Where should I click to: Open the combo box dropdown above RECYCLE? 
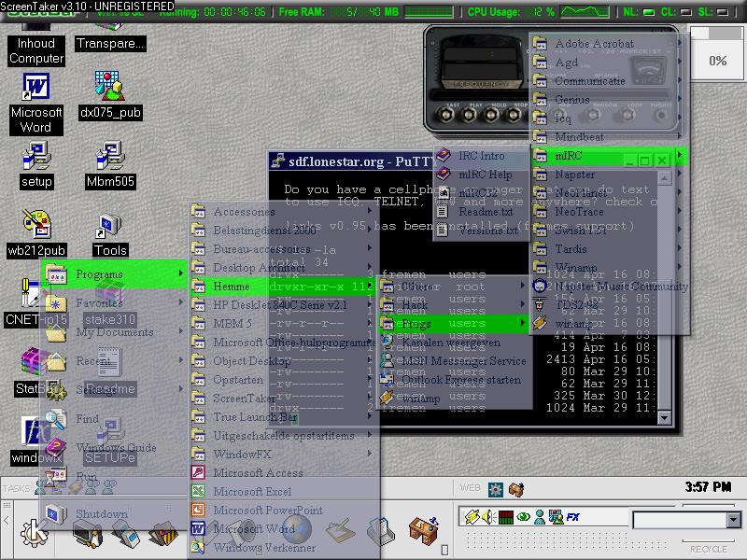(734, 520)
